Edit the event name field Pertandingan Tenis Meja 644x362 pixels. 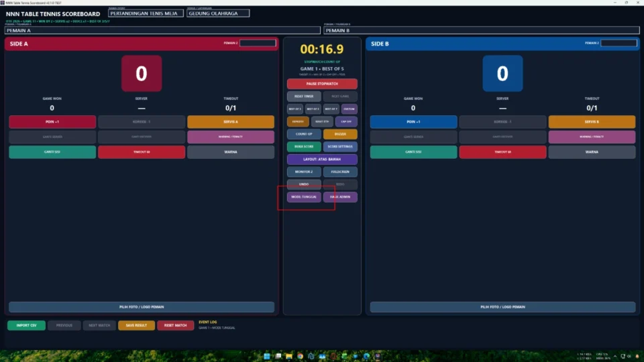click(146, 13)
